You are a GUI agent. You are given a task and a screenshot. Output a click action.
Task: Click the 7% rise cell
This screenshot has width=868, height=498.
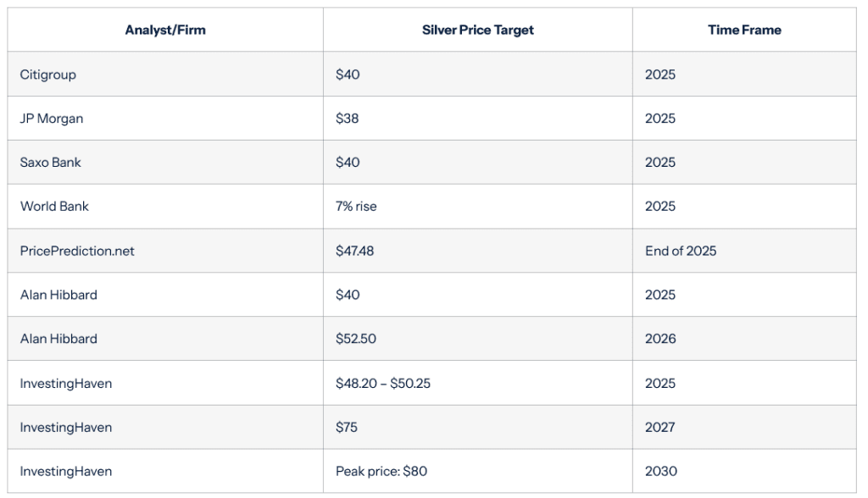click(356, 207)
